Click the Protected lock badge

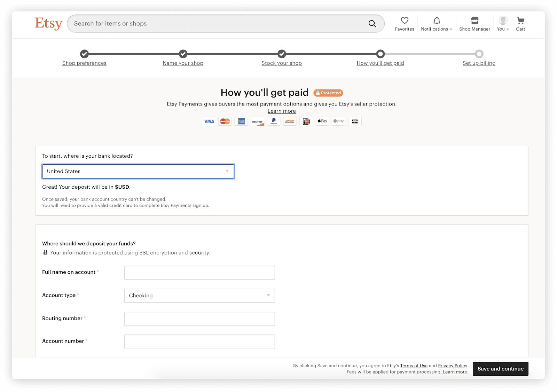point(328,93)
